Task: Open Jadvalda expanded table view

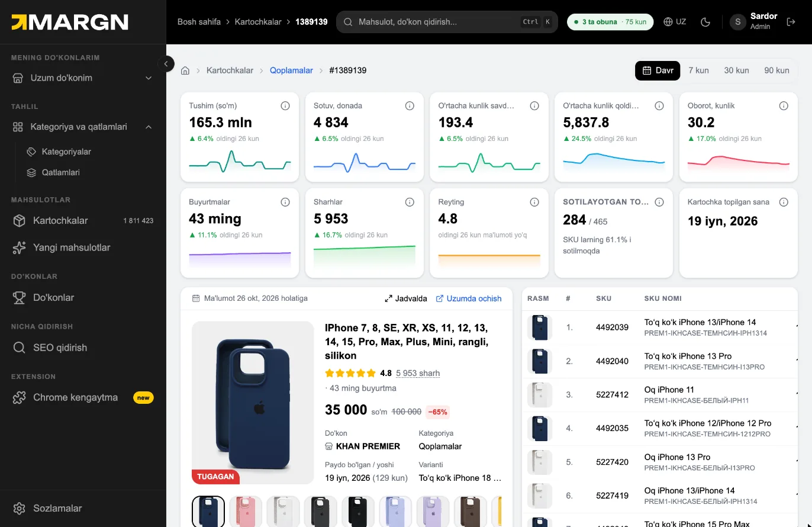Action: [406, 298]
